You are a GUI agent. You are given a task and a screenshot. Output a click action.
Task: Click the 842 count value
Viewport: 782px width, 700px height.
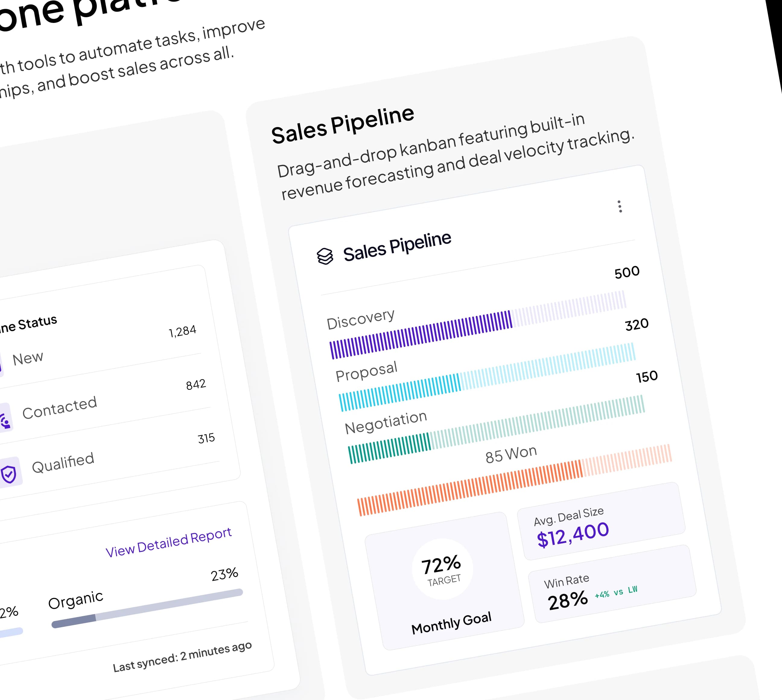pyautogui.click(x=196, y=385)
